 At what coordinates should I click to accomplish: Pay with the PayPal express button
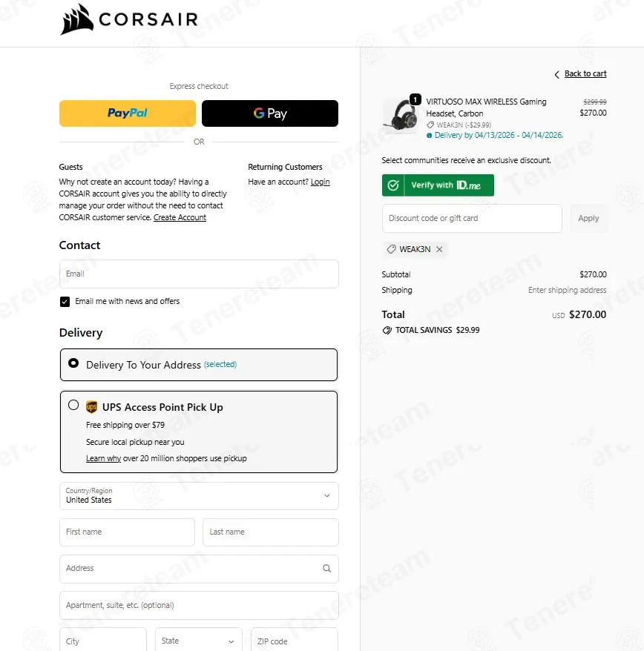[128, 113]
